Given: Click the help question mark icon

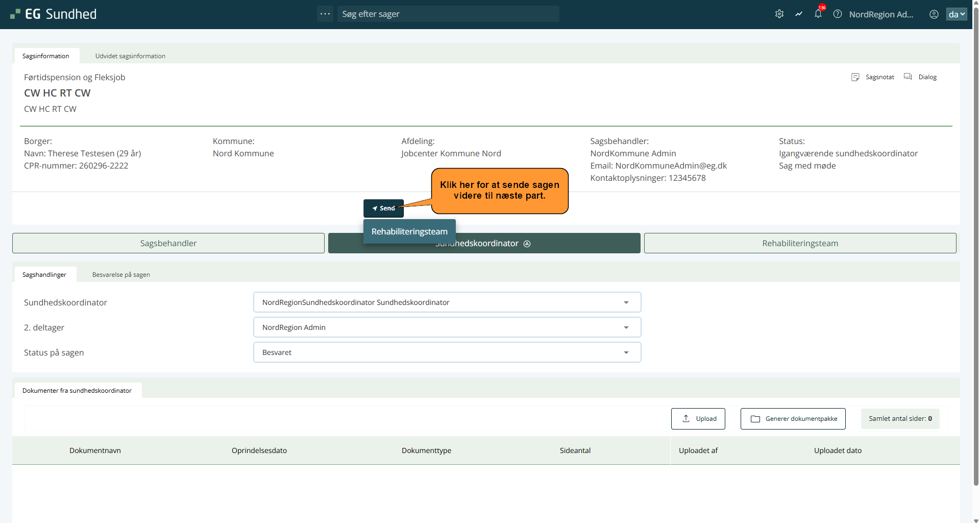Looking at the screenshot, I should coord(838,14).
